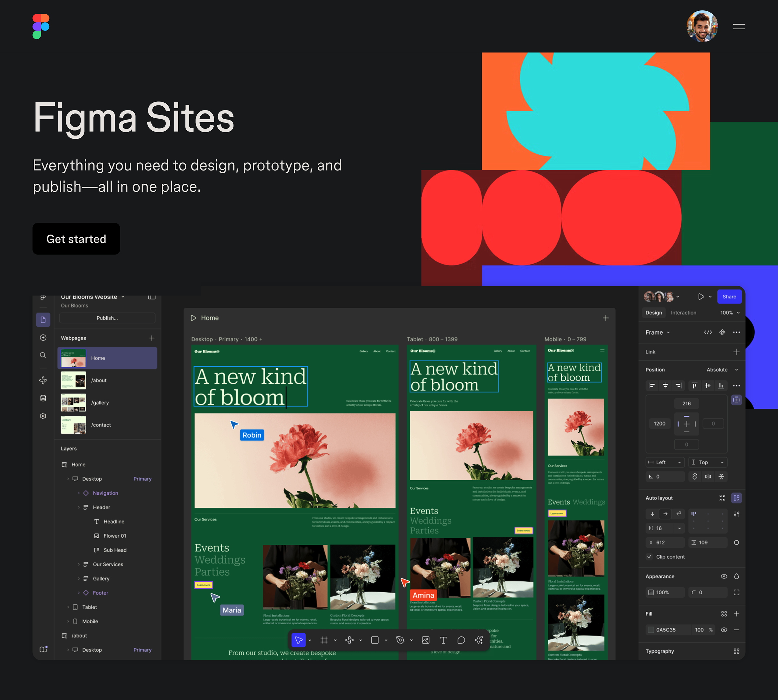
Task: Select the Move tool in bottom toolbar
Action: (x=299, y=640)
